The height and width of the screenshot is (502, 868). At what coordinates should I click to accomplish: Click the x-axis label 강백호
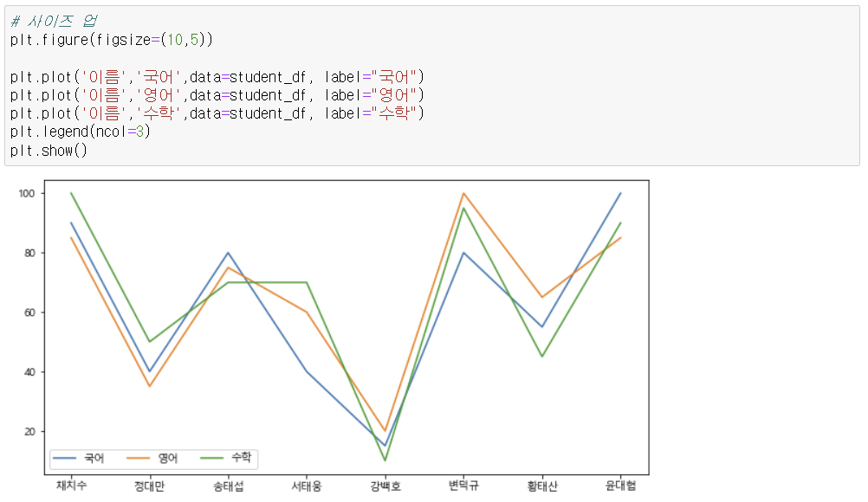[x=385, y=486]
